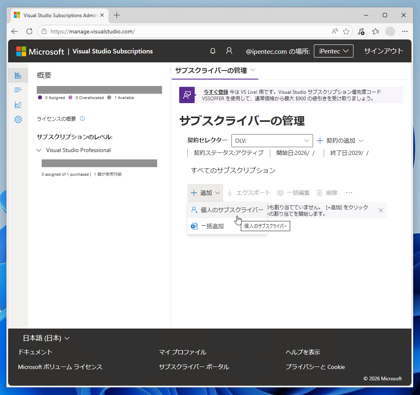The width and height of the screenshot is (420, 395).
Task: Click the すべてのサブスクリプション heading
Action: (x=233, y=170)
